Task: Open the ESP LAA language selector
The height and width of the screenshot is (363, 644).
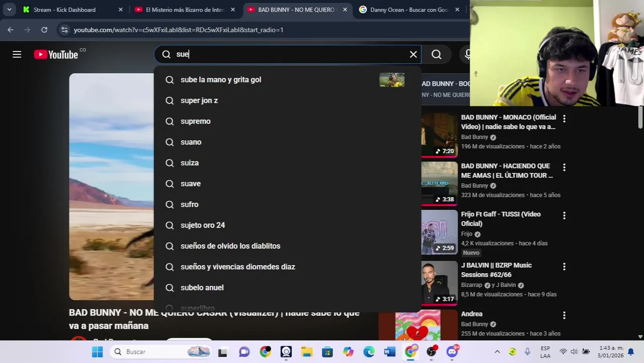Action: tap(545, 352)
